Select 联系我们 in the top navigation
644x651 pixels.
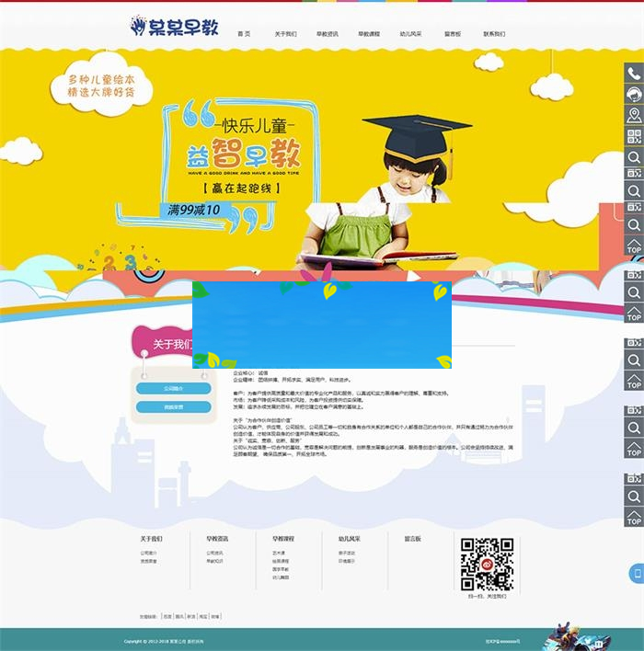coord(494,33)
